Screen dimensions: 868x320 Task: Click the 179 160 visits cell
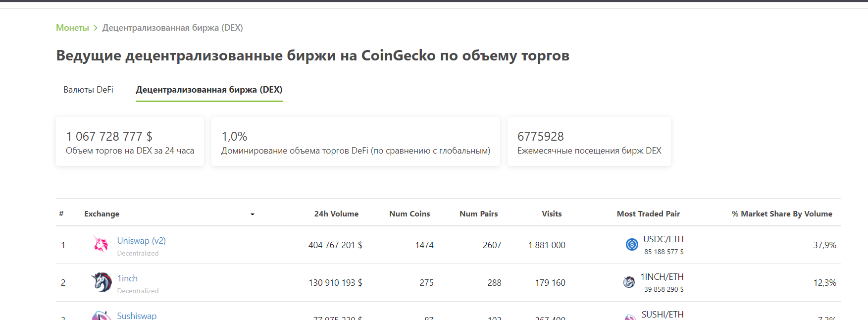coord(550,283)
